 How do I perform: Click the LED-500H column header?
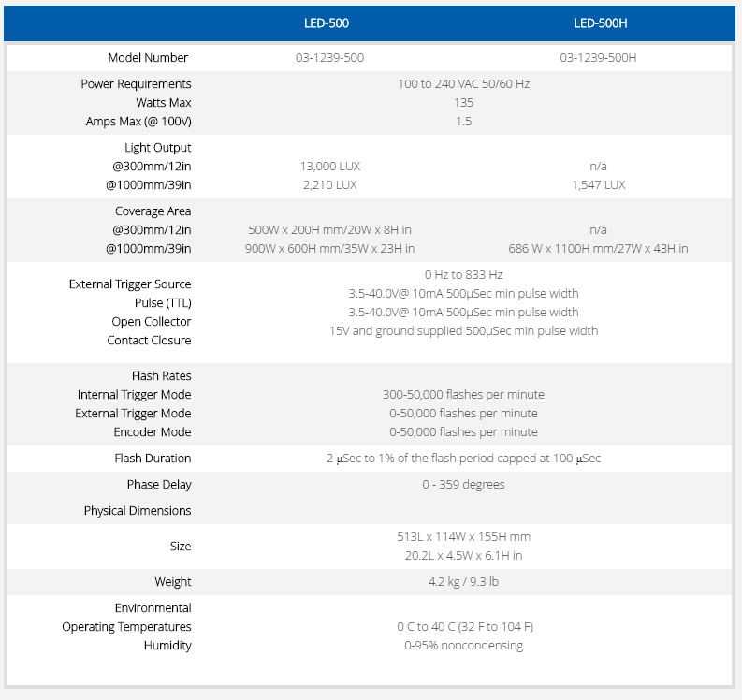[600, 23]
